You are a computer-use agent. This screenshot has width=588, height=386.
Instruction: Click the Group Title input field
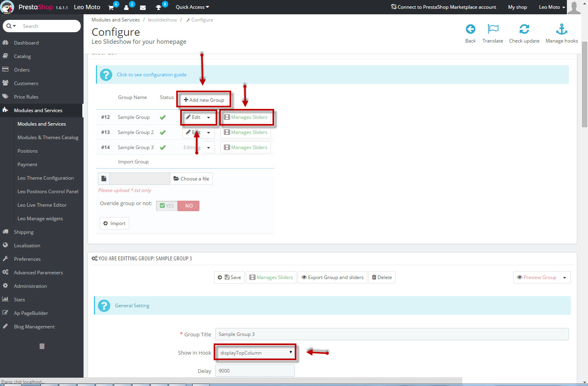[392, 334]
